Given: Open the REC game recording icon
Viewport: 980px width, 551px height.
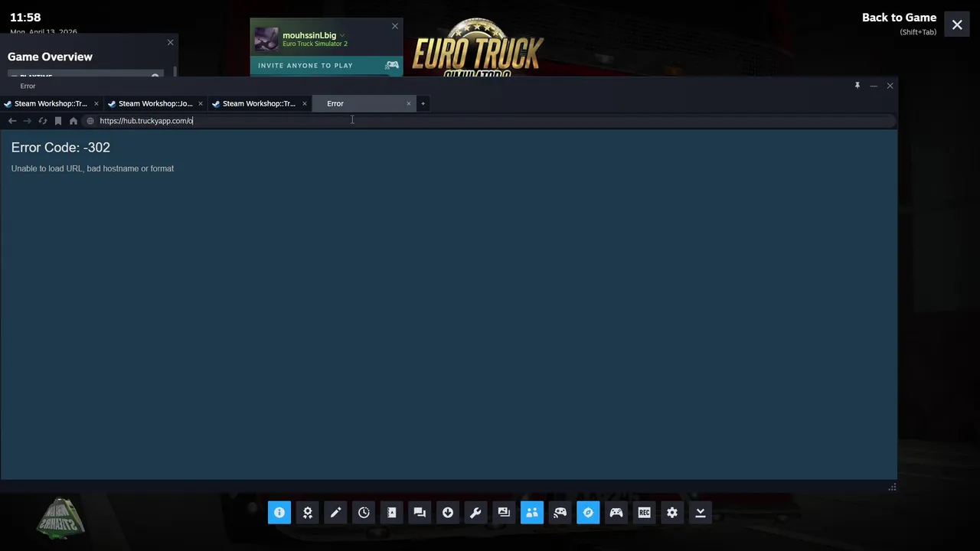Looking at the screenshot, I should (x=644, y=513).
